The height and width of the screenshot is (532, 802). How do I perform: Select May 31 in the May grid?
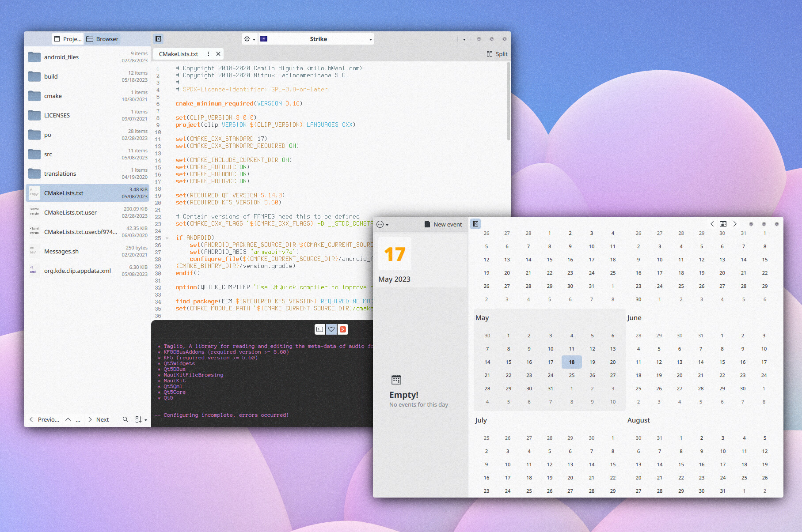(x=551, y=389)
